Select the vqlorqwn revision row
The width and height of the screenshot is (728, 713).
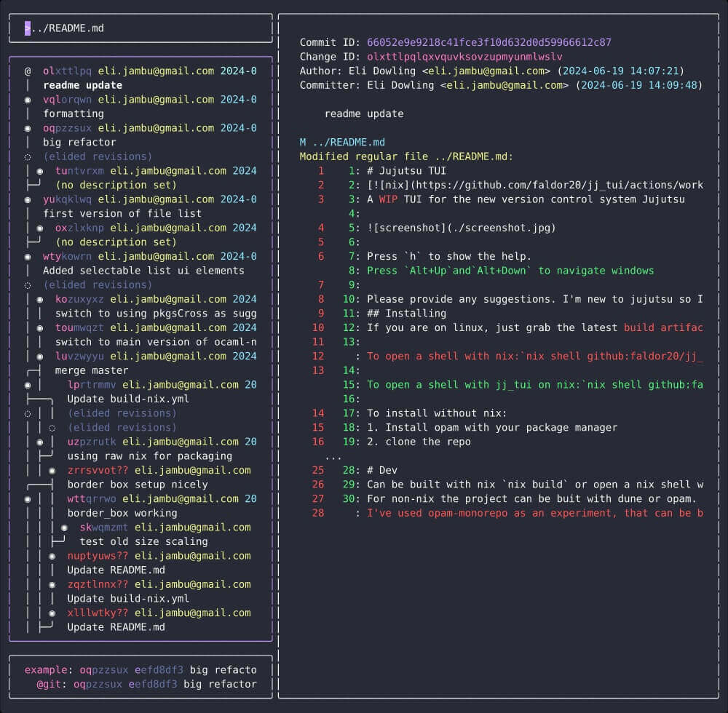pos(149,99)
